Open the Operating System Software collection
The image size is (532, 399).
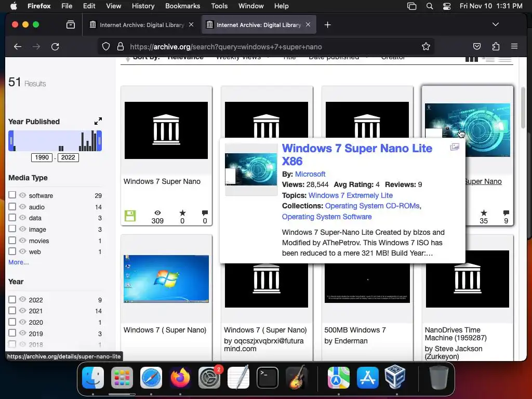pos(327,217)
